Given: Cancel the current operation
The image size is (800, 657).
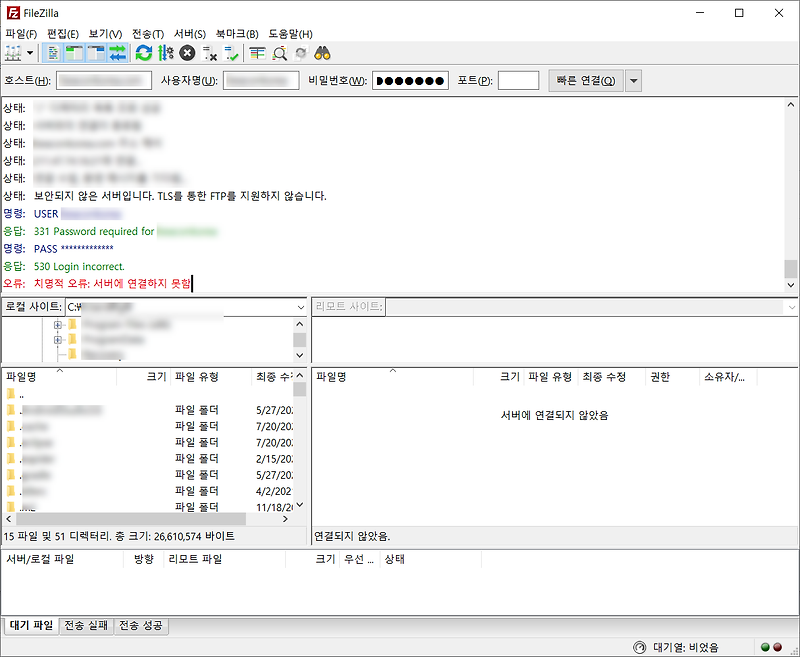Looking at the screenshot, I should tap(186, 53).
